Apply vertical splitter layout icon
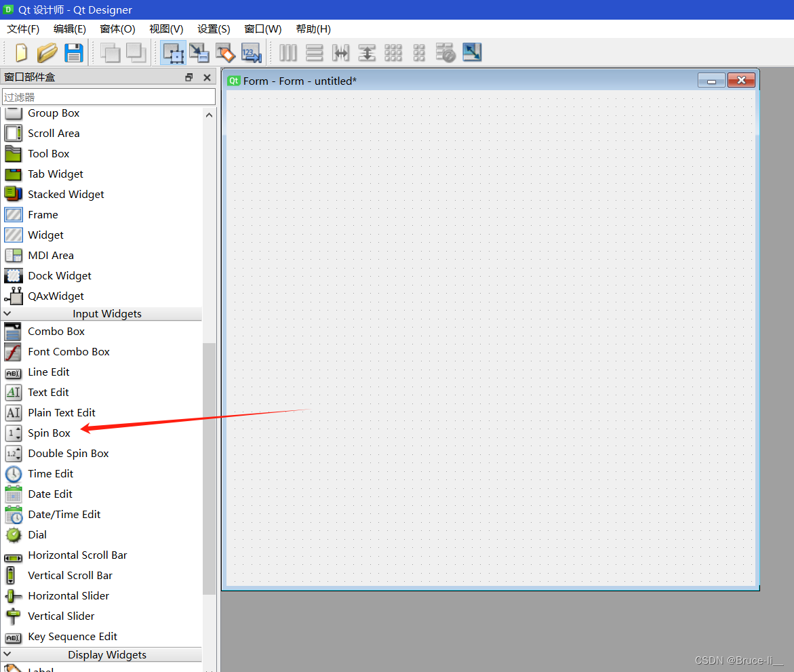 [367, 53]
